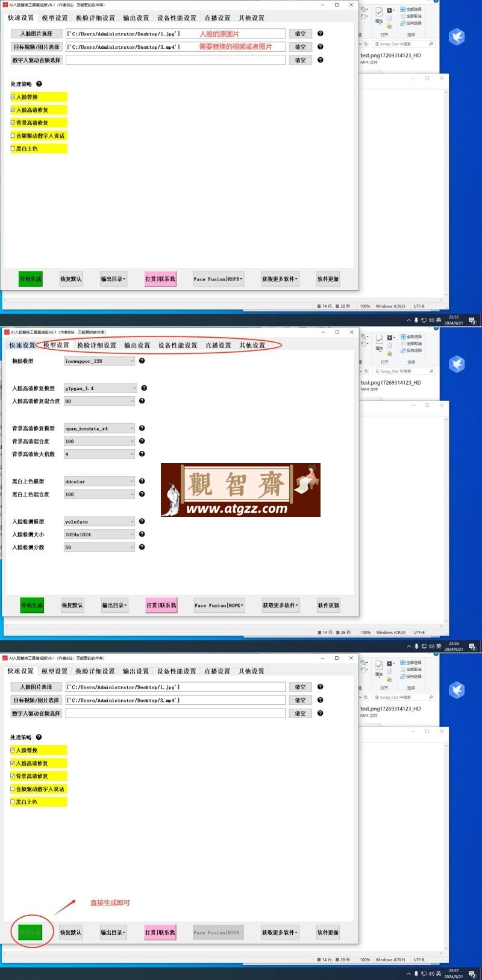Uncheck 背景高清修复 checkbox in 23:55 screenshot
This screenshot has width=482, height=980.
click(13, 123)
